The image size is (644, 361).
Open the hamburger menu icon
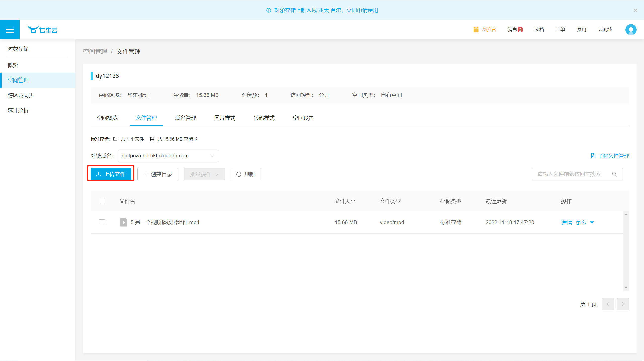10,30
